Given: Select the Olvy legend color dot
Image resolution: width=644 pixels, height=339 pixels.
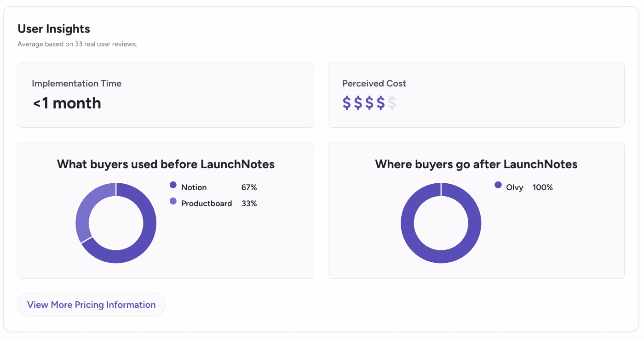Looking at the screenshot, I should pos(498,185).
